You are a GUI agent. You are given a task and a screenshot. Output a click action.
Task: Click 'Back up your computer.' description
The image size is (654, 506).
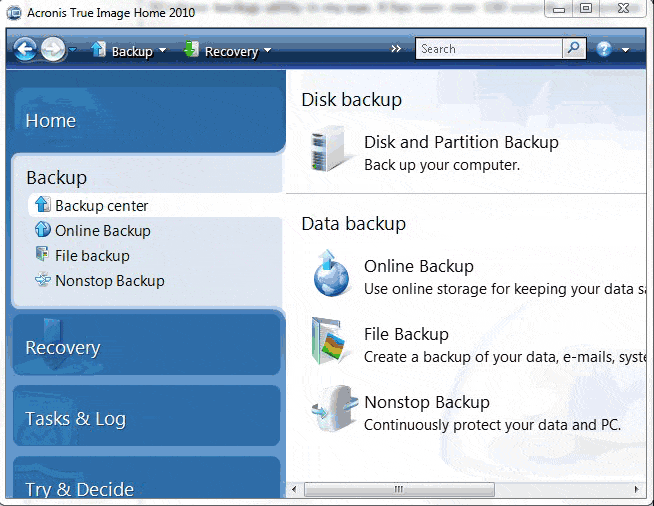[x=442, y=165]
